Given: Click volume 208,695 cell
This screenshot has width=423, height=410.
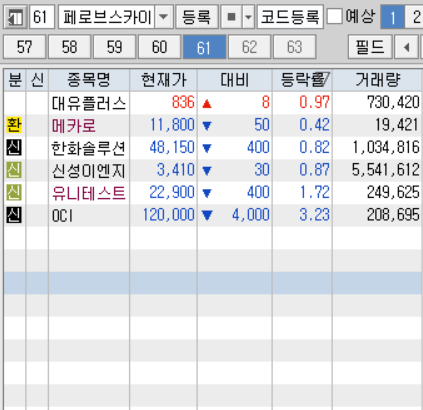Looking at the screenshot, I should [393, 215].
